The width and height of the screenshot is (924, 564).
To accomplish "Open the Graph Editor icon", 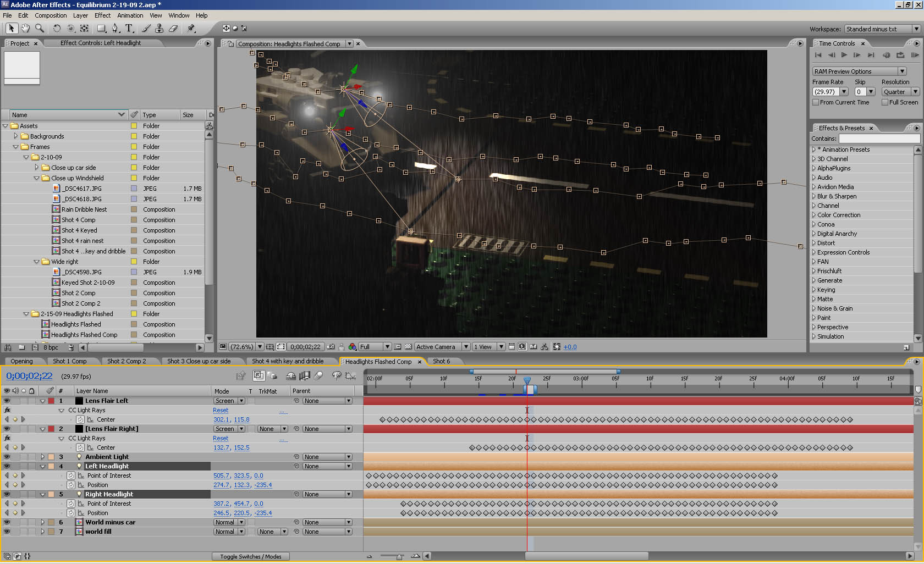I will click(350, 376).
